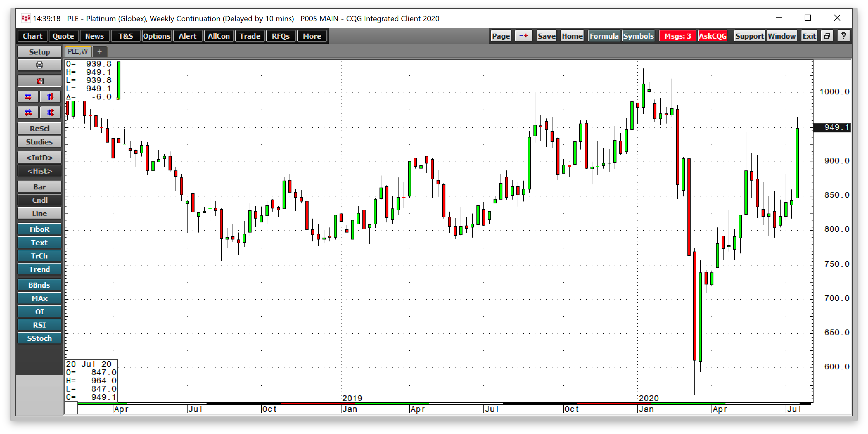Activate the TrCh trend channel tool
This screenshot has width=868, height=434.
39,256
